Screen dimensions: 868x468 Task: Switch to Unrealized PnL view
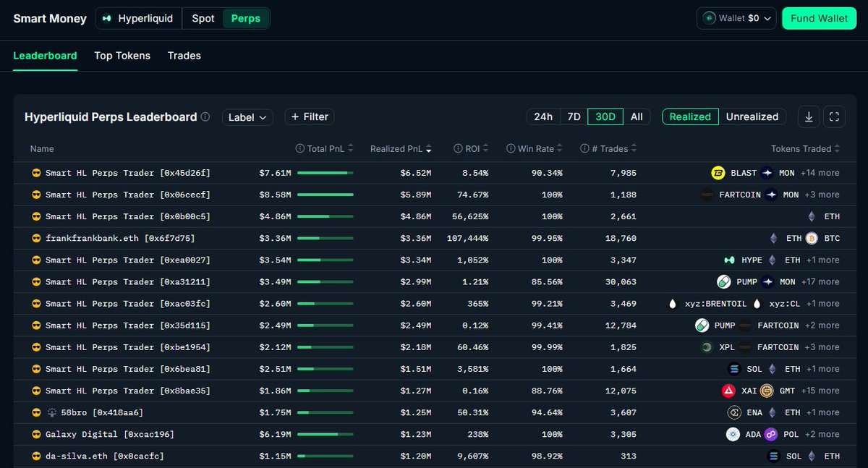coord(752,116)
